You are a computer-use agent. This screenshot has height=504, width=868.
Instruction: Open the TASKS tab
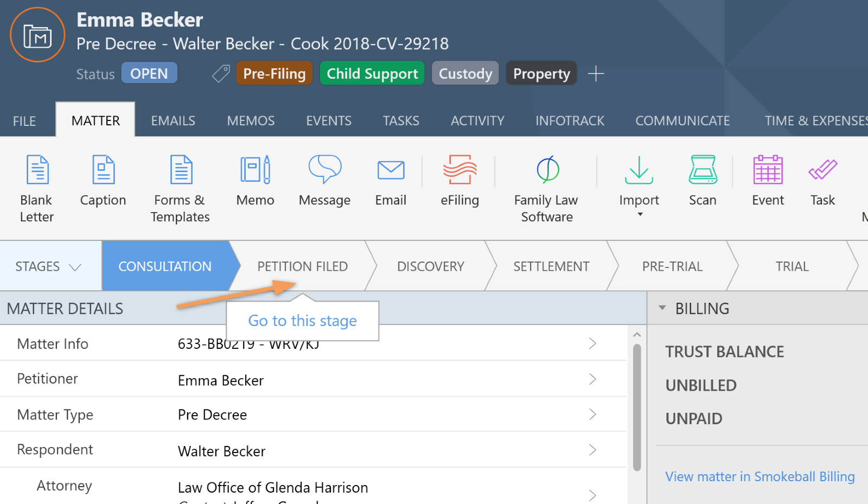401,120
